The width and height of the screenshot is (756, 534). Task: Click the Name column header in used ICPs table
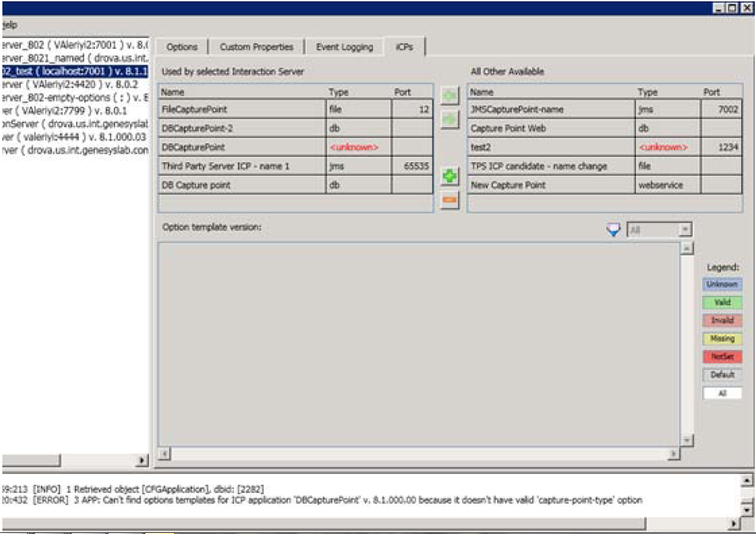[x=242, y=92]
